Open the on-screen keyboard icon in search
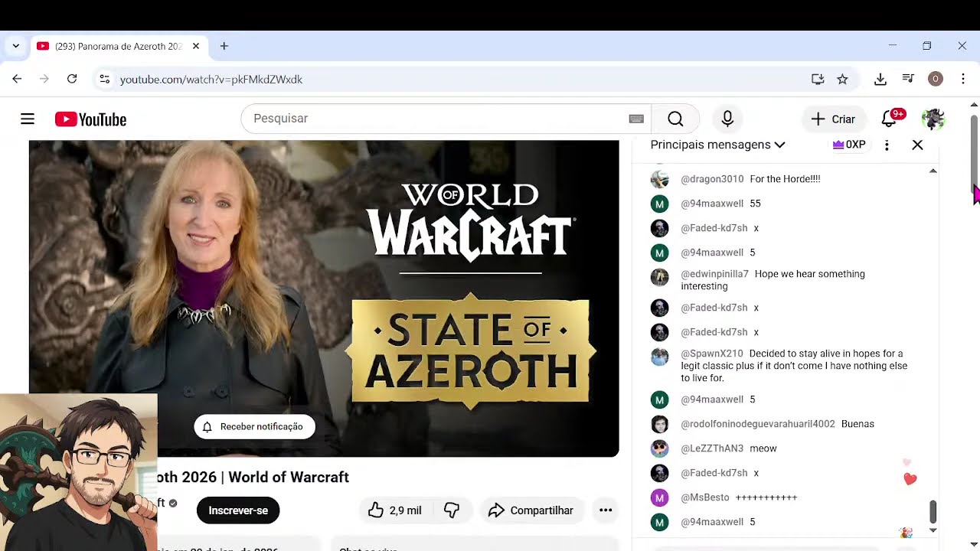The image size is (980, 551). click(636, 119)
